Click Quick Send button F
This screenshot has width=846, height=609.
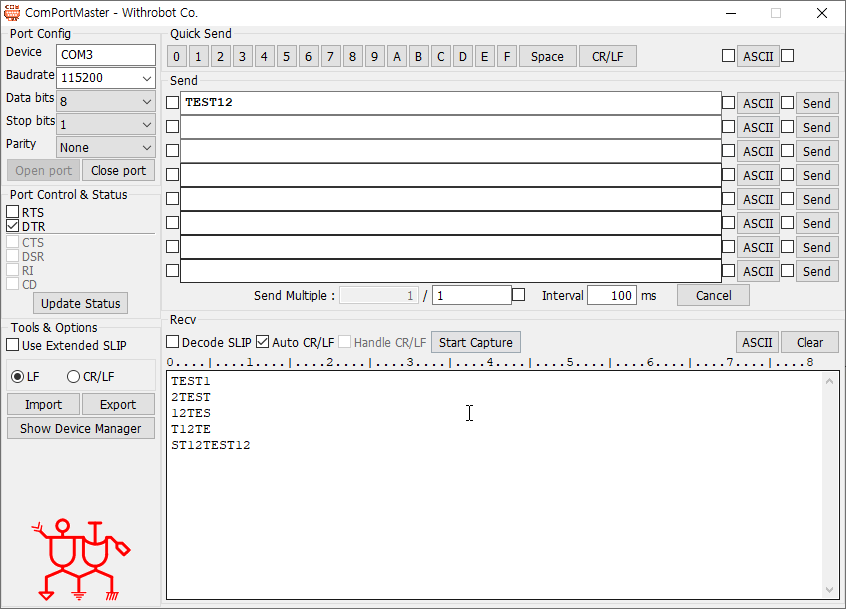[x=507, y=57]
